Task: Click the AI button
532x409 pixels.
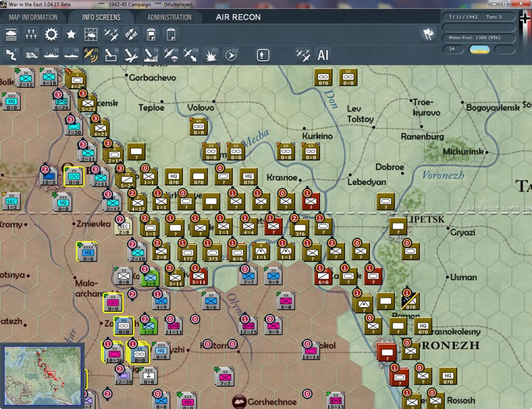Action: pos(323,55)
